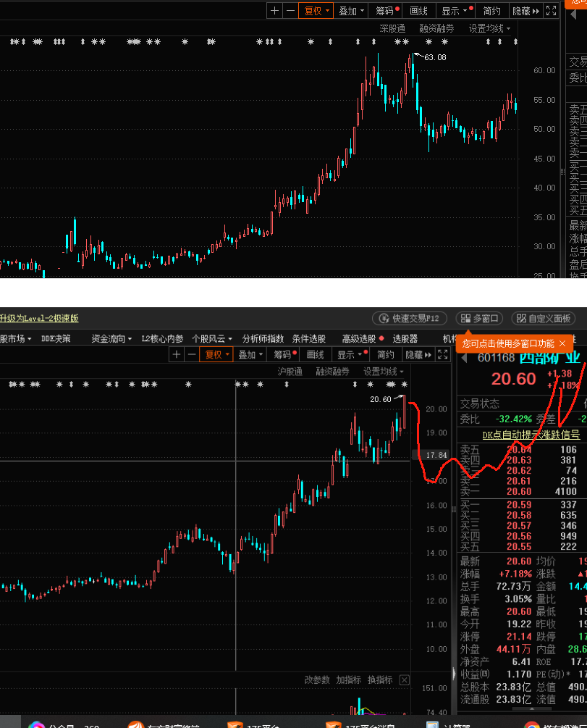Click the 深股通 label on the upper chart

tap(392, 28)
